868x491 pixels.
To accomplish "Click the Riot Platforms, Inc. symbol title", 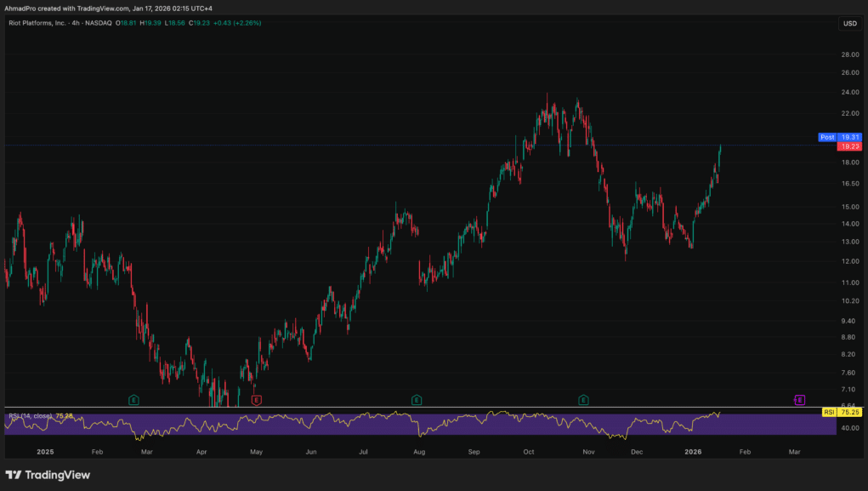I will [x=43, y=23].
